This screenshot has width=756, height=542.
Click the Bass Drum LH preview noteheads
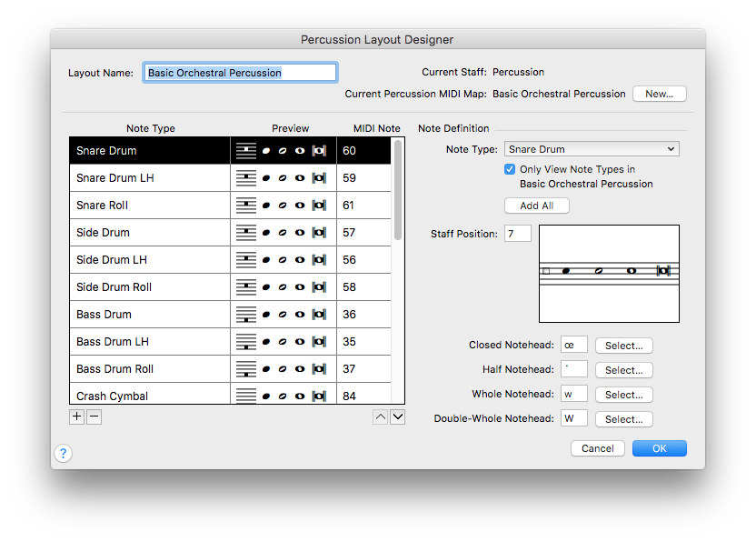[x=283, y=342]
